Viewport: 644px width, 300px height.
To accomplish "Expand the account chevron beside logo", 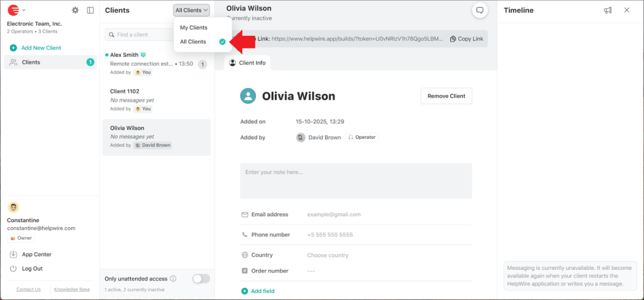I will pyautogui.click(x=24, y=10).
